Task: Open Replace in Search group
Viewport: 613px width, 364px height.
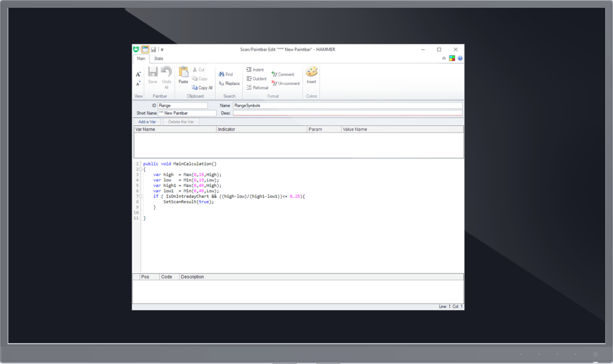Action: 229,83
